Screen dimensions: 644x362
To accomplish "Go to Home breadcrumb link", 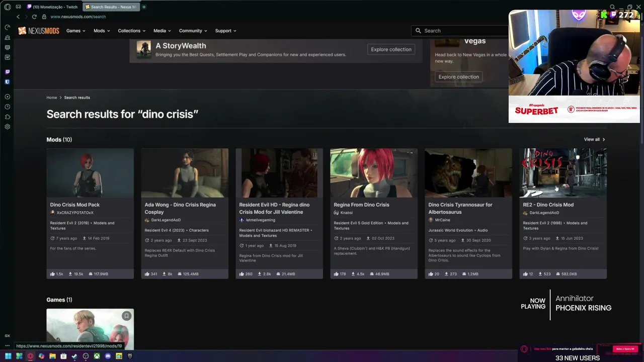I will 52,98.
